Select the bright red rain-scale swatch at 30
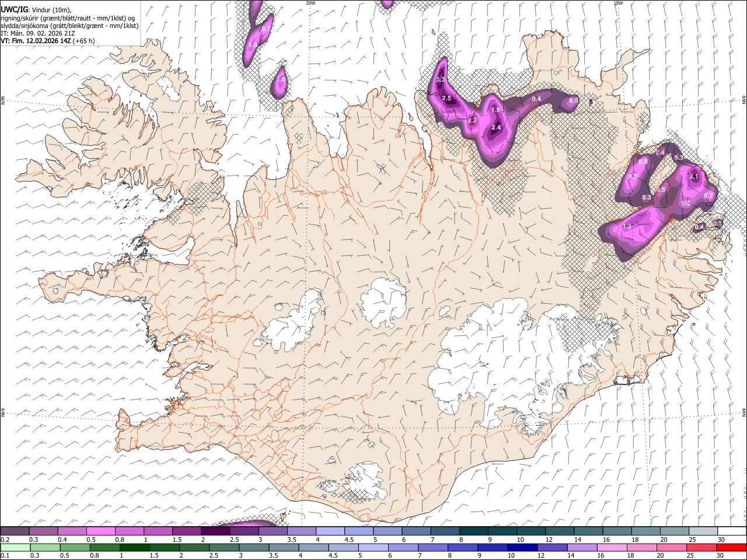The width and height of the screenshot is (747, 560). [731, 547]
